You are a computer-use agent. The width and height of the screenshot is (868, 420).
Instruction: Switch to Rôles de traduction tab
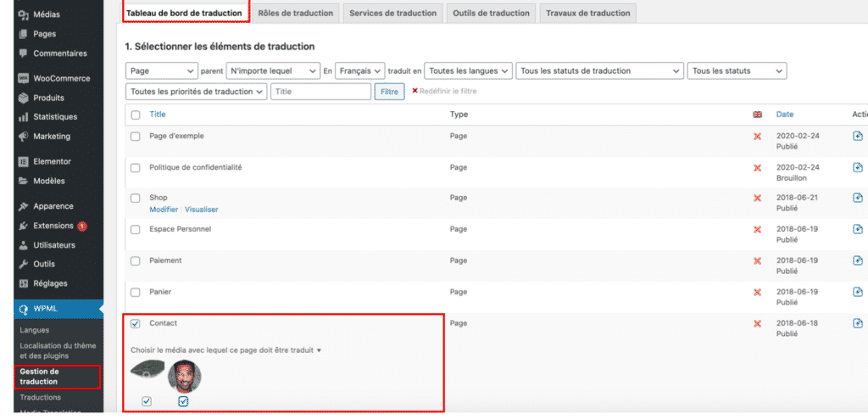296,13
